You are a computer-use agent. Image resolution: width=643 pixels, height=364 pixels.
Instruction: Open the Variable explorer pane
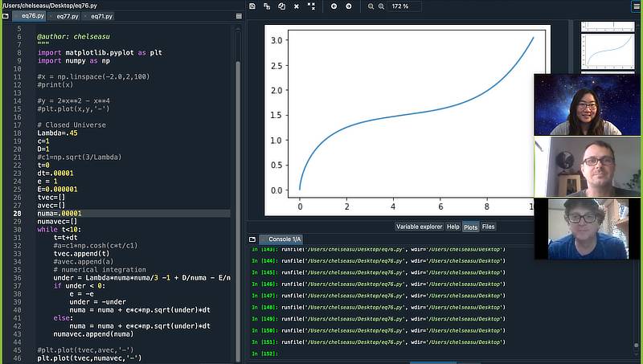point(418,227)
